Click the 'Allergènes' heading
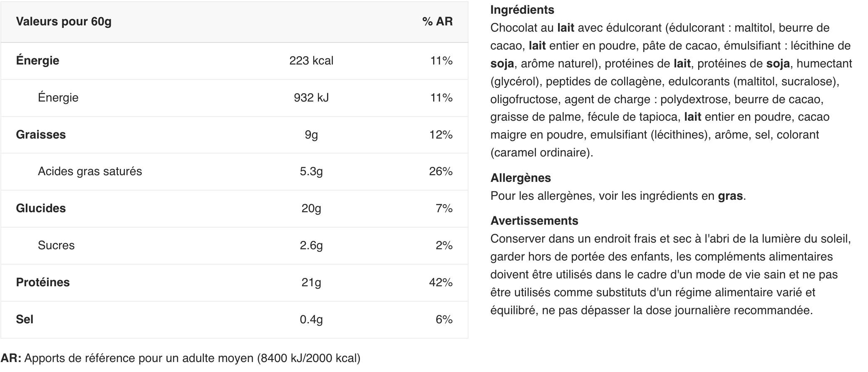This screenshot has height=372, width=868. pyautogui.click(x=521, y=178)
